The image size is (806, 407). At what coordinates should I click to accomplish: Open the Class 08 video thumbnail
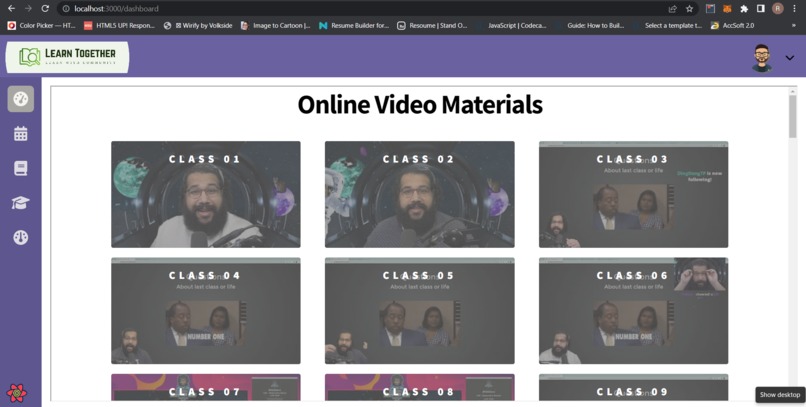(419, 387)
